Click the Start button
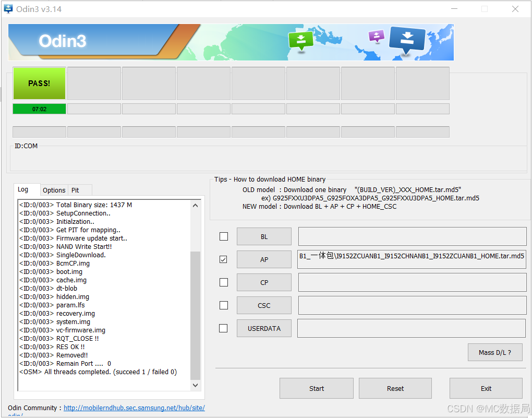 pyautogui.click(x=316, y=388)
